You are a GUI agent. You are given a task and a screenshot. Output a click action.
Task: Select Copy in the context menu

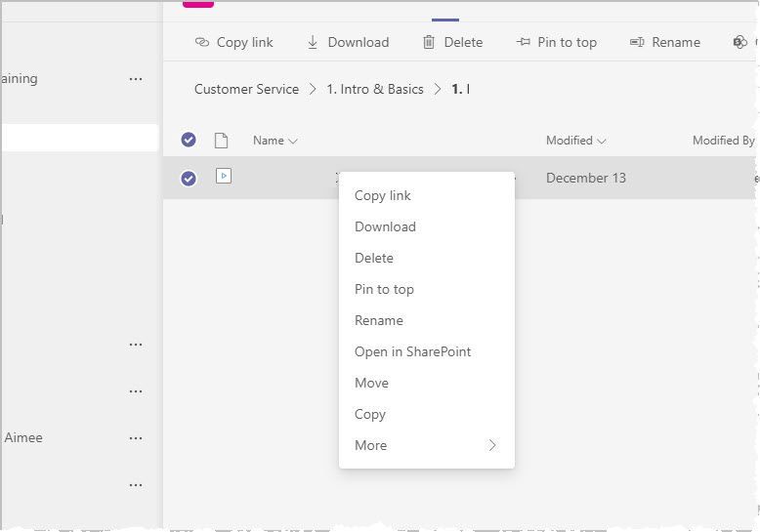370,414
